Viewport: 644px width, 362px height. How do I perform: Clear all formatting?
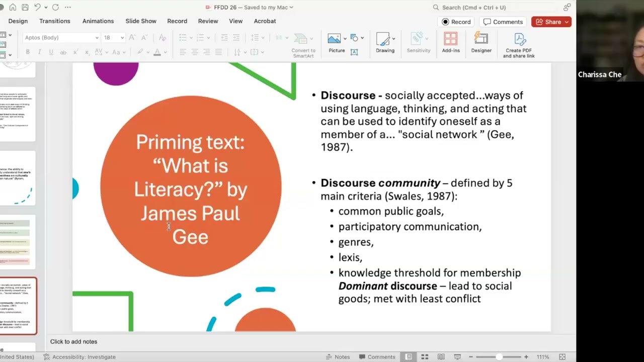click(x=162, y=38)
